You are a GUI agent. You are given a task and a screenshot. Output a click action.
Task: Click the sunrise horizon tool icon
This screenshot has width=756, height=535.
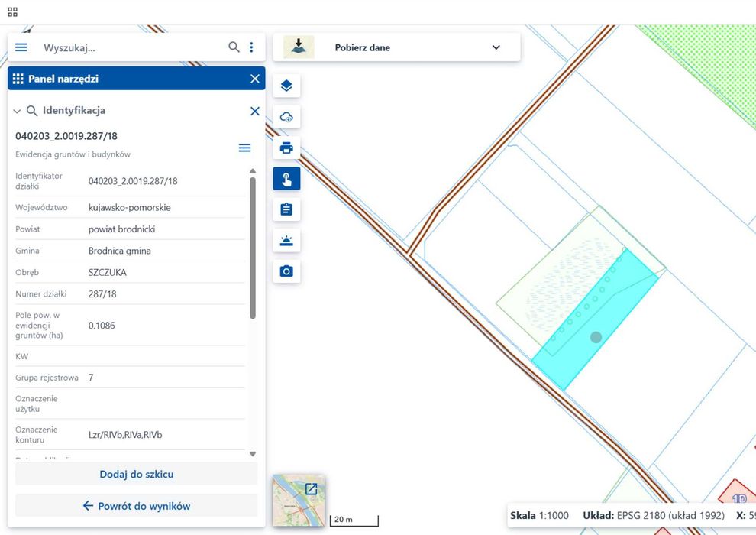tap(286, 240)
